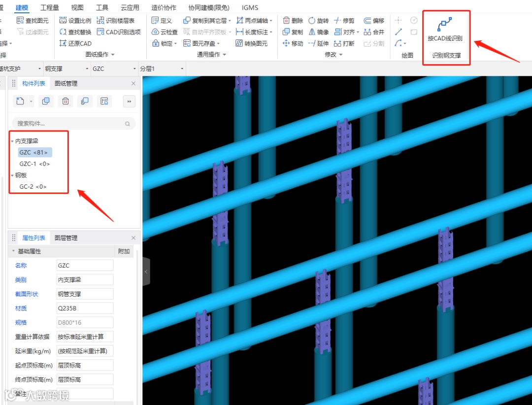The height and width of the screenshot is (405, 532).
Task: Click the 材质 value field Q235B
Action: pyautogui.click(x=85, y=308)
